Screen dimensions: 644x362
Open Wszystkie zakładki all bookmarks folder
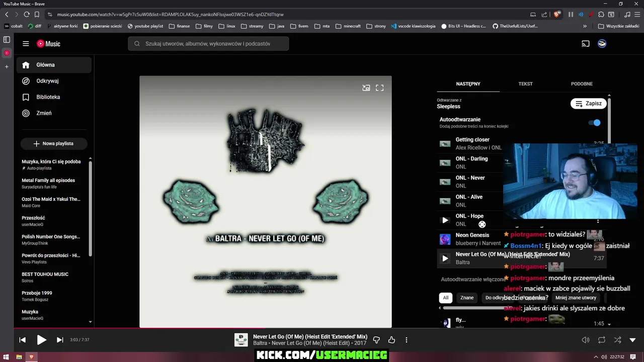click(618, 26)
